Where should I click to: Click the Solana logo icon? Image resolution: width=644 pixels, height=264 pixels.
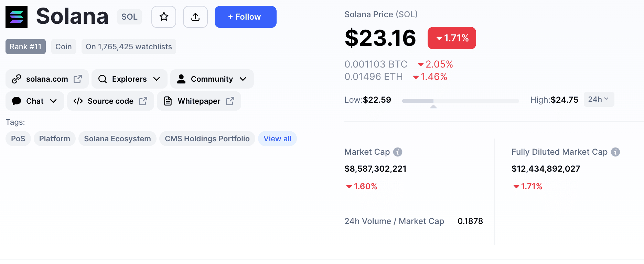pos(17,17)
